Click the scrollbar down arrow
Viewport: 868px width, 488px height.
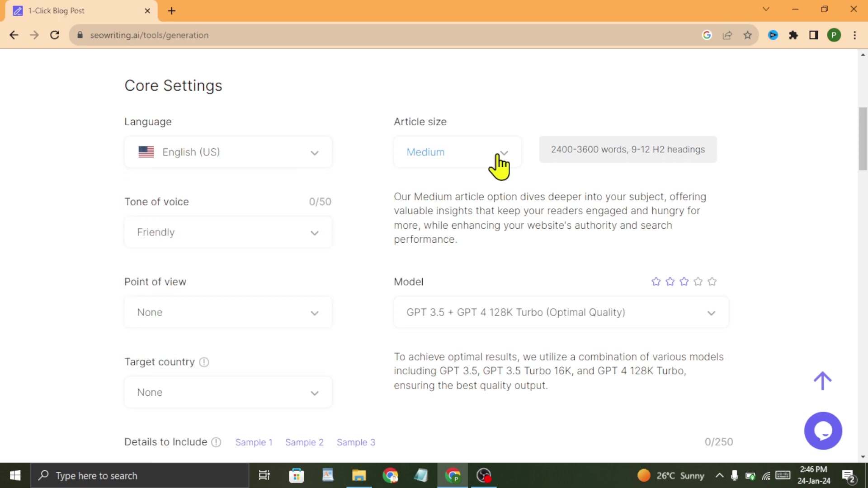coord(863,457)
